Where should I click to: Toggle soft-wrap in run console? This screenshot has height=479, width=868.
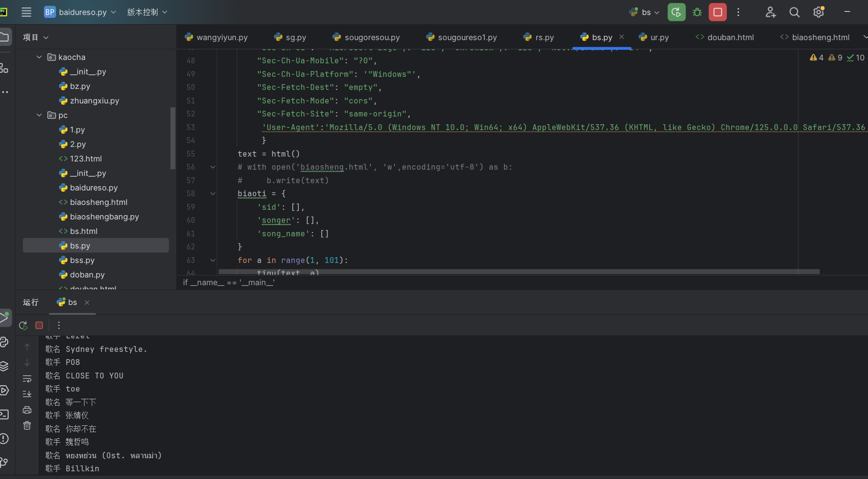27,378
